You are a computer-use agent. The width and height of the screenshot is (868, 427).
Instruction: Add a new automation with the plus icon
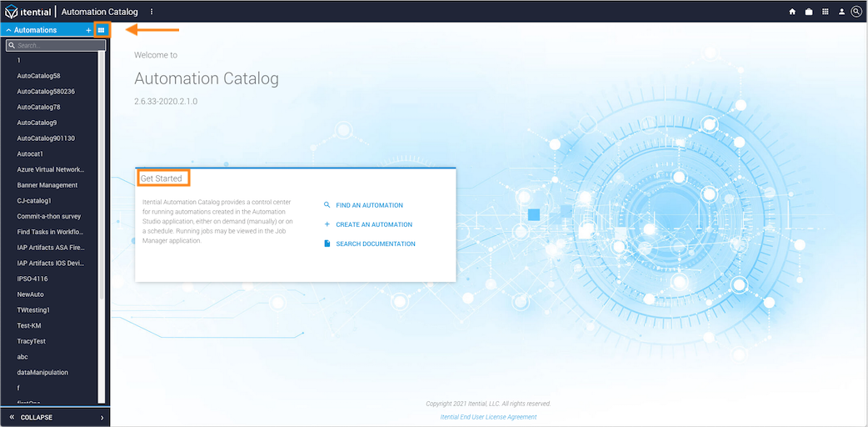click(88, 30)
